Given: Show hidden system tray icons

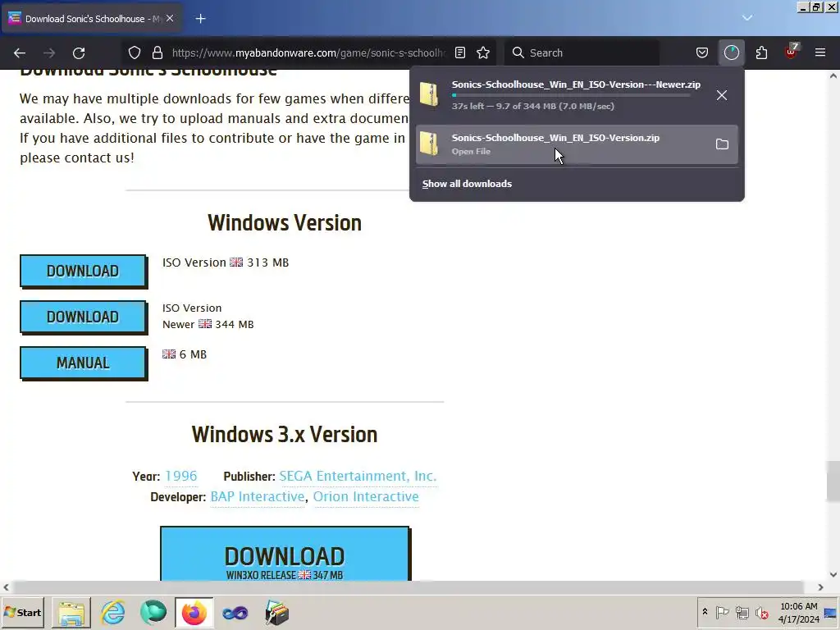Looking at the screenshot, I should (705, 612).
